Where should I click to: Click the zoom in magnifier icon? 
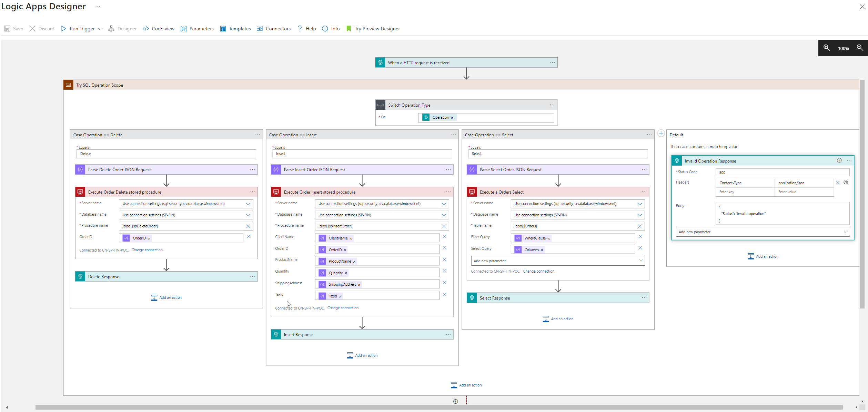tap(826, 48)
